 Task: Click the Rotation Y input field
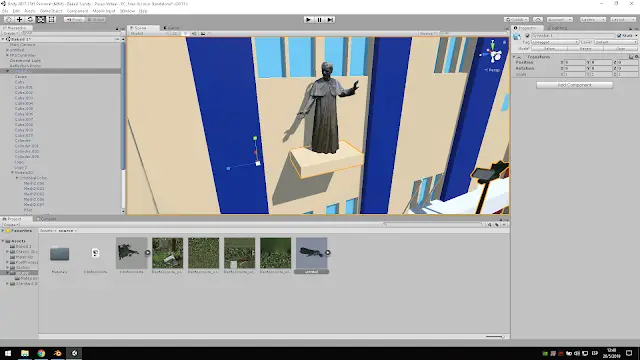pyautogui.click(x=601, y=69)
